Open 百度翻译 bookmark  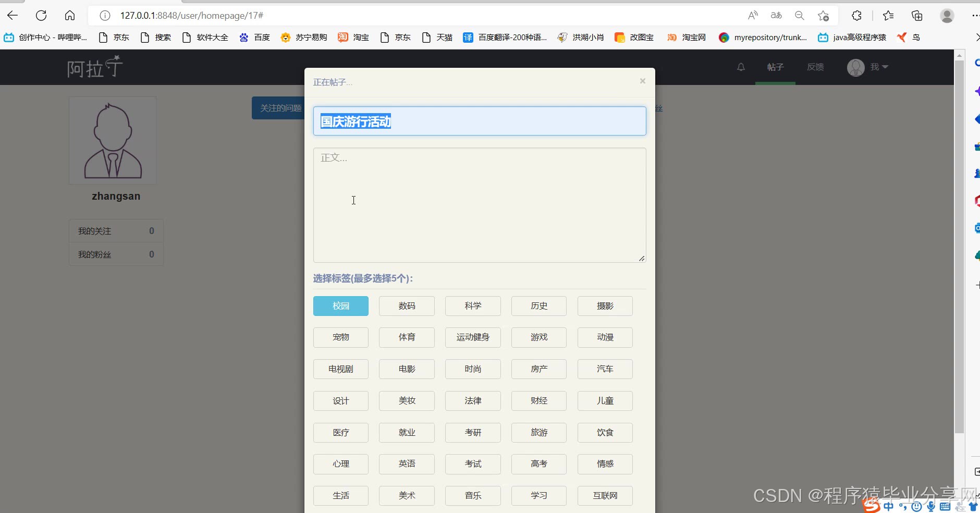click(505, 38)
